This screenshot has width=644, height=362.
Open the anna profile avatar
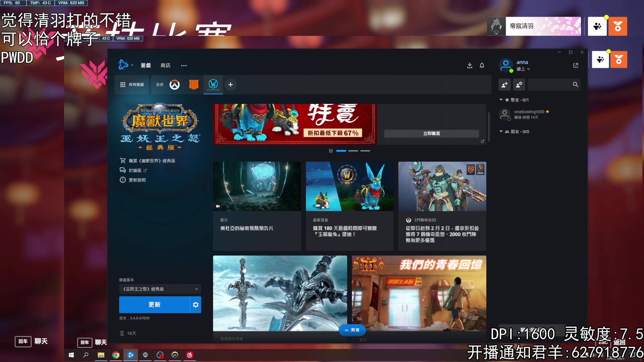(x=506, y=65)
